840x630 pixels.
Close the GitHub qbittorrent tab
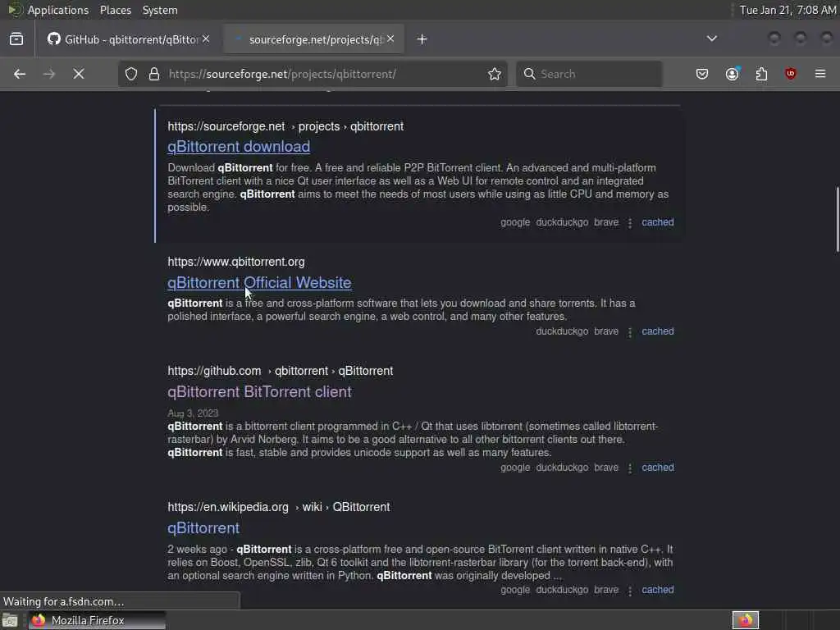[x=206, y=39]
